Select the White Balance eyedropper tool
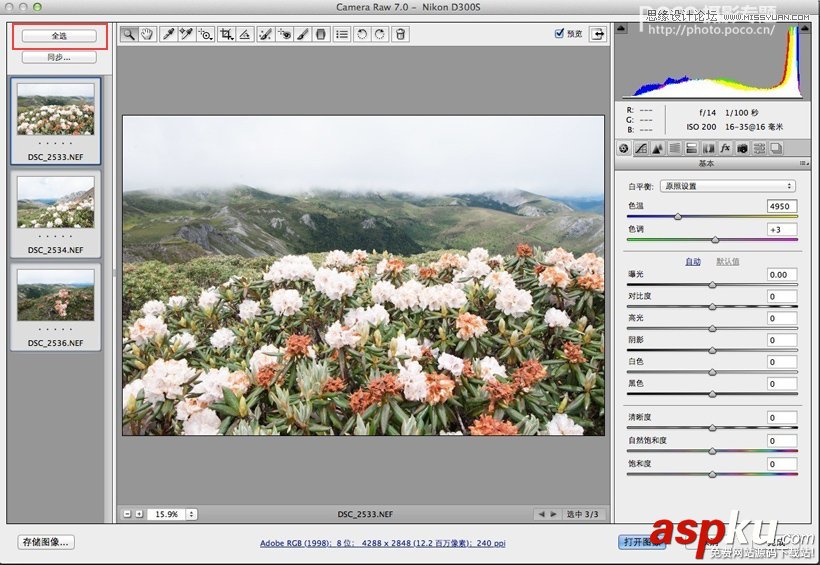The image size is (820, 565). [168, 35]
